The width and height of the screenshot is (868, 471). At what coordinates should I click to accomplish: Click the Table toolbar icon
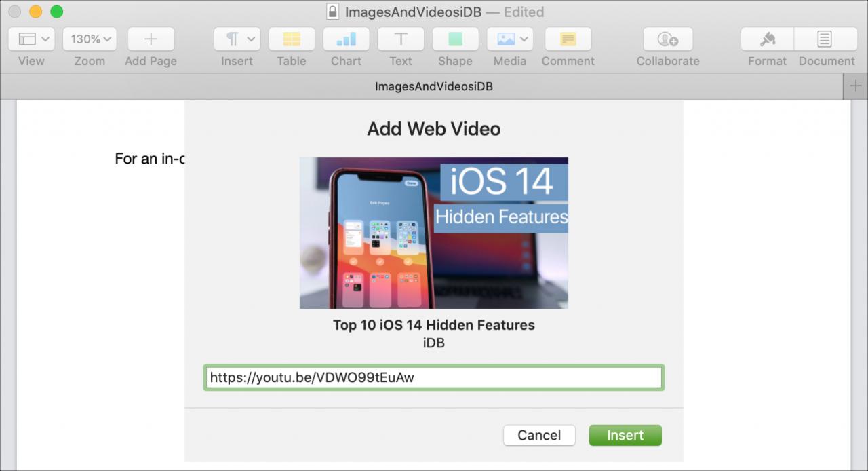pyautogui.click(x=292, y=39)
